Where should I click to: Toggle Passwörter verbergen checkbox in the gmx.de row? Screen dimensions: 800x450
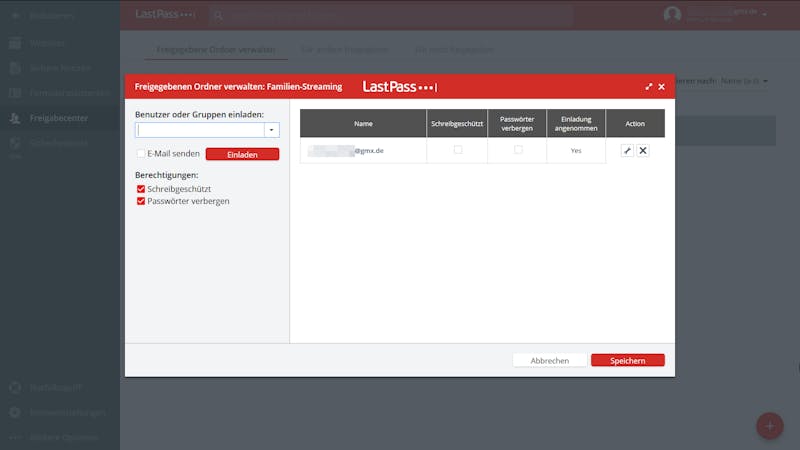(518, 149)
